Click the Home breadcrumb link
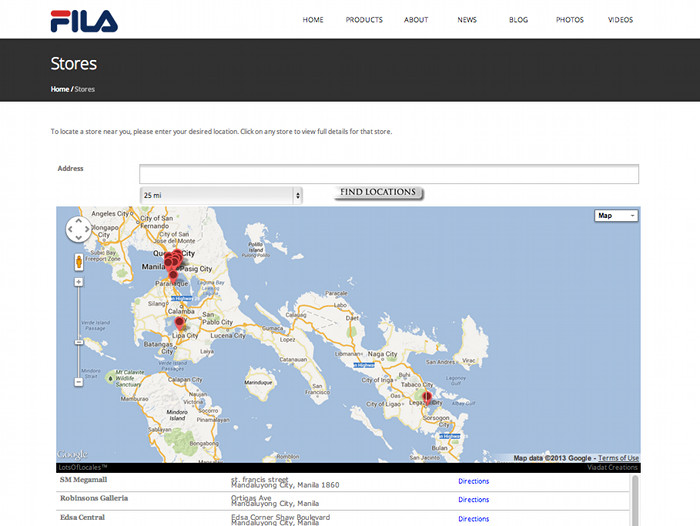 click(x=60, y=89)
